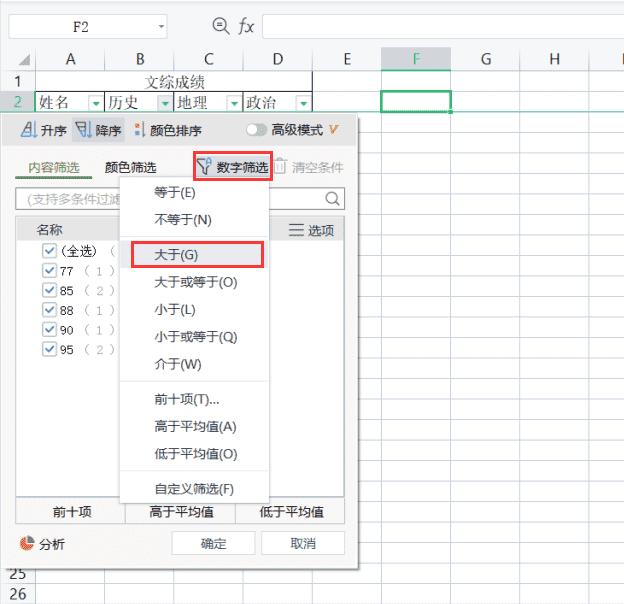Click the formula bar input
The image size is (624, 604).
point(443,27)
